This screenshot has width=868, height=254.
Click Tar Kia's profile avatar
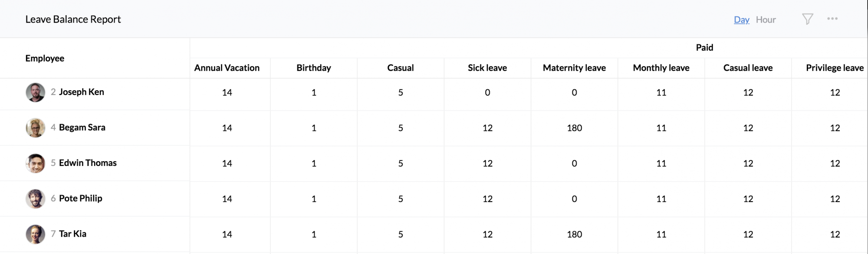pos(35,234)
